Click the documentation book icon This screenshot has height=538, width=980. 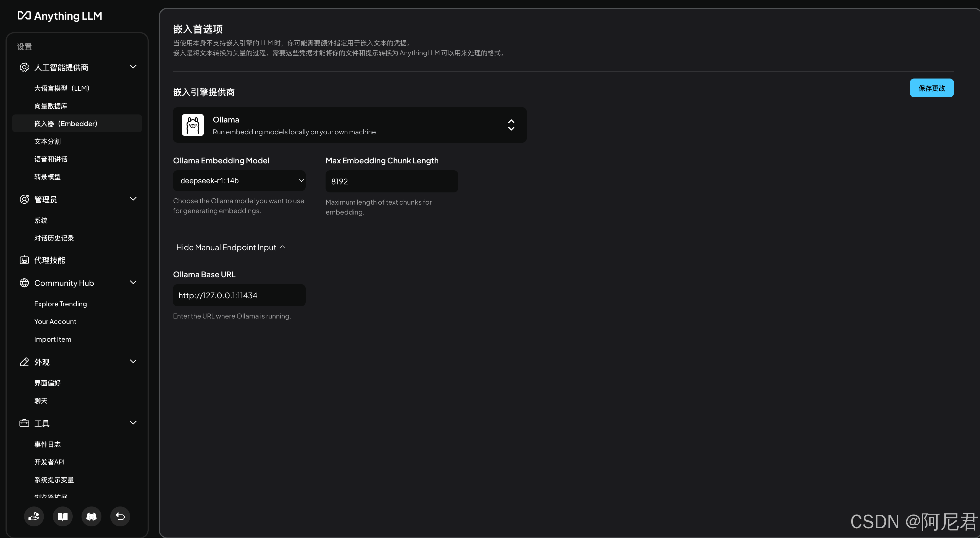click(62, 516)
